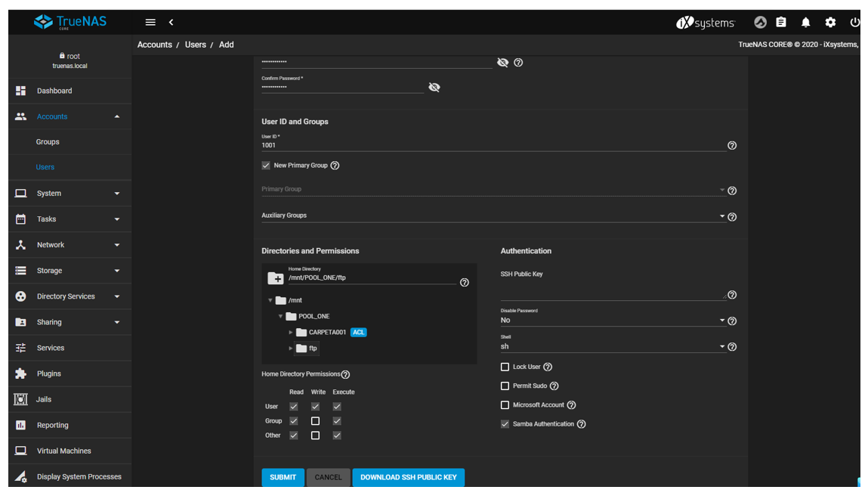Collapse the POOL_ONE tree node
Image resolution: width=868 pixels, height=496 pixels.
click(281, 317)
